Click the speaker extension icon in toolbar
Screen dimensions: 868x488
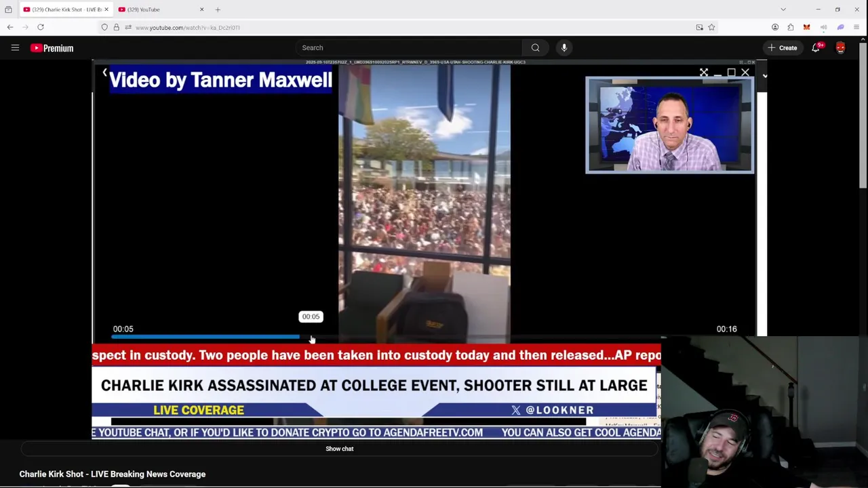pyautogui.click(x=823, y=27)
